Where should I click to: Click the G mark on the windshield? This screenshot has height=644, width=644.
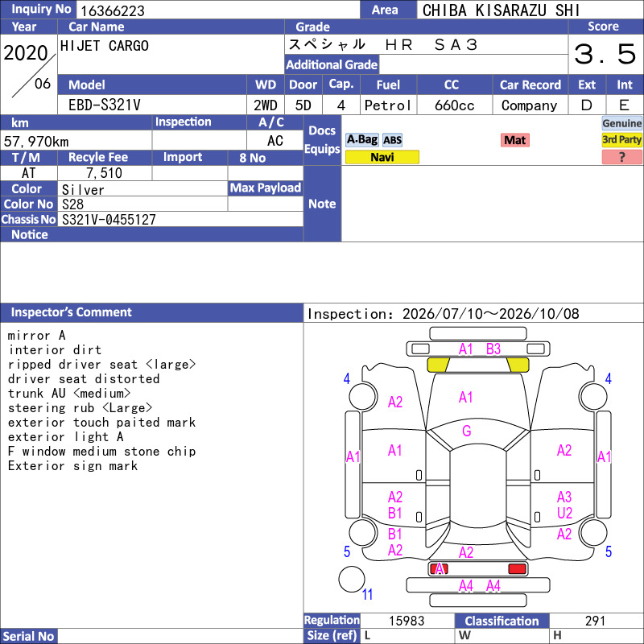pyautogui.click(x=467, y=431)
